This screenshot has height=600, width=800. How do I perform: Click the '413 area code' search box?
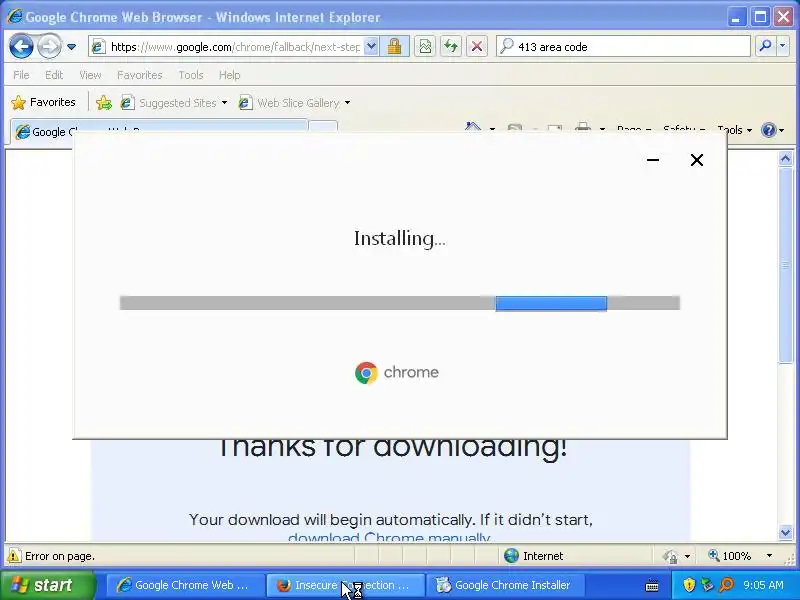pyautogui.click(x=623, y=47)
